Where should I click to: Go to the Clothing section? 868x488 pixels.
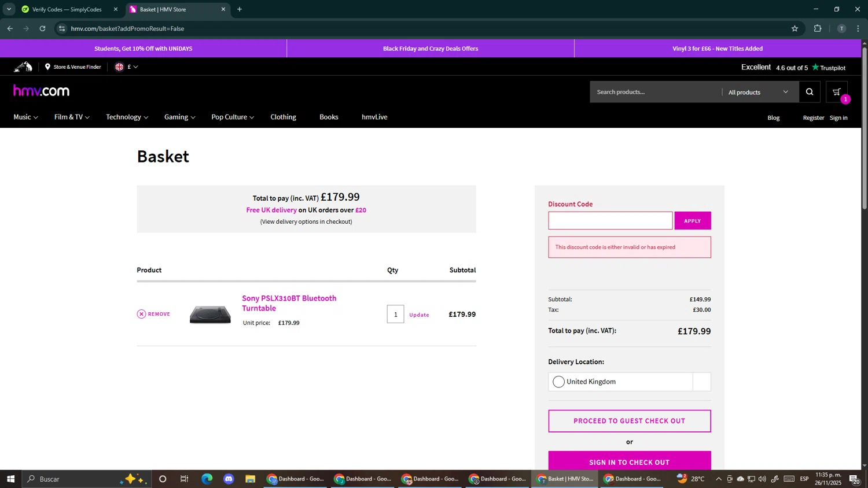(283, 117)
